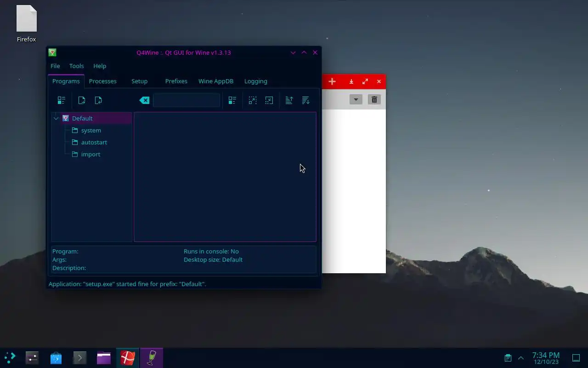The image size is (588, 368).
Task: Switch to the Logging tab
Action: 256,81
